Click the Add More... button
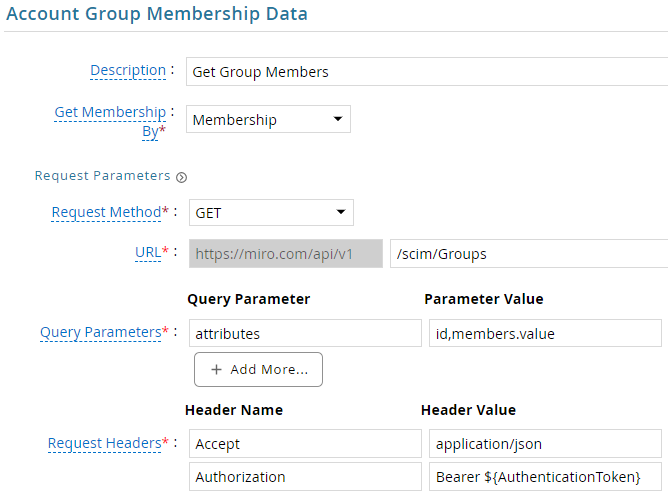Screen dimensions: 668x494 pos(258,369)
